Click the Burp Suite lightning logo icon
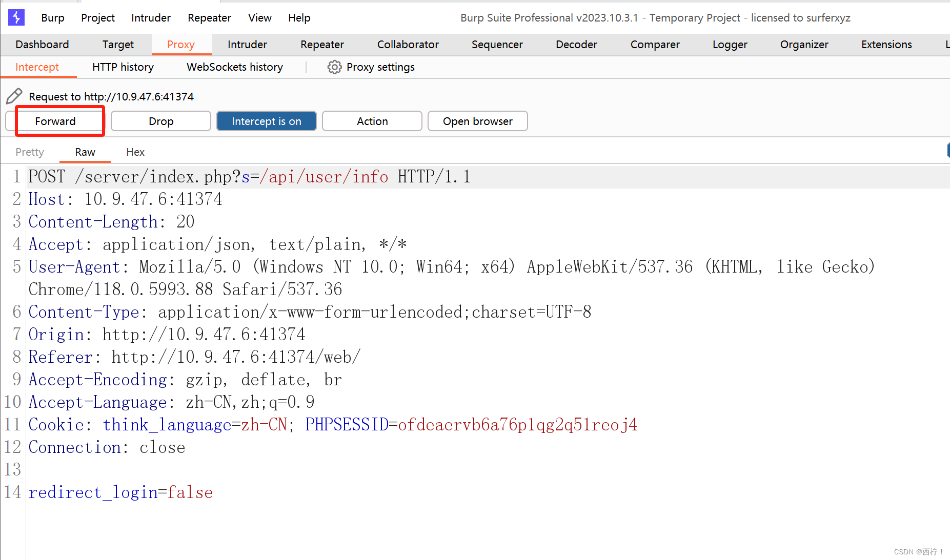The image size is (950, 560). click(x=16, y=17)
